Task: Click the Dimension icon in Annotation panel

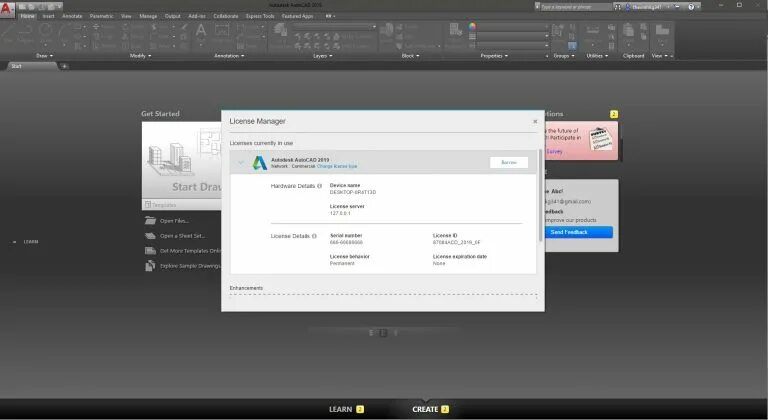Action: point(221,30)
